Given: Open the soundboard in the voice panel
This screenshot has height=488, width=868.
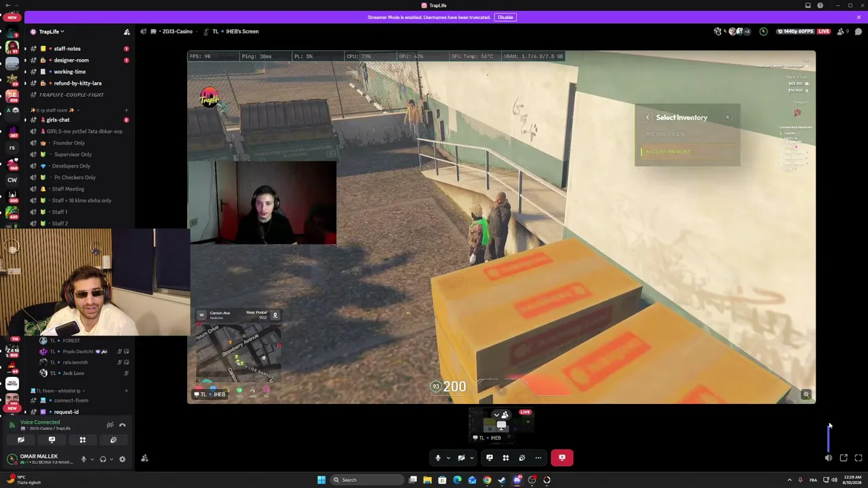Looking at the screenshot, I should [x=113, y=440].
